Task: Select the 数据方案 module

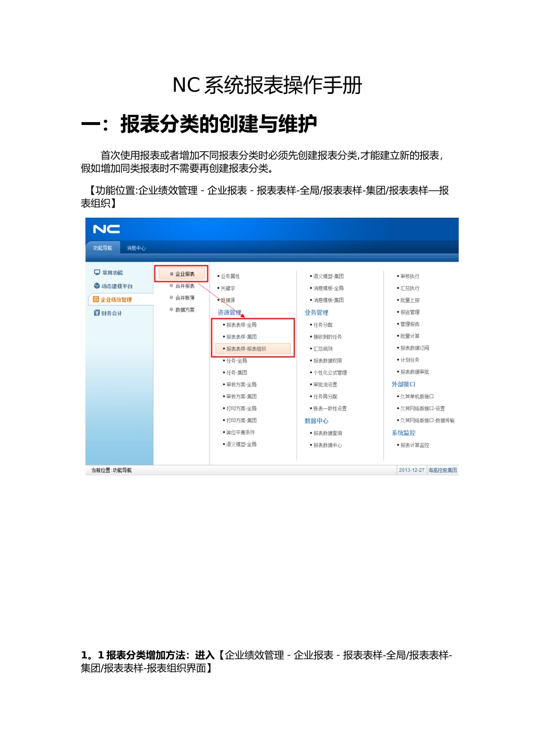Action: coord(185,310)
